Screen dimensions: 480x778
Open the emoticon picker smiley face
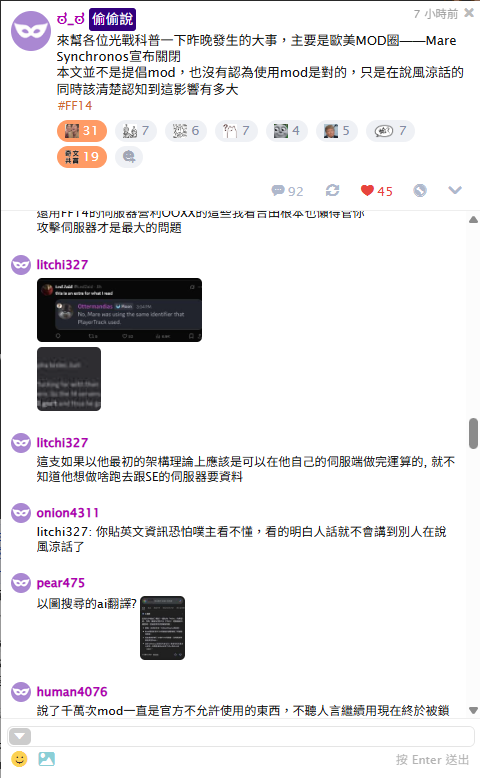(x=19, y=759)
